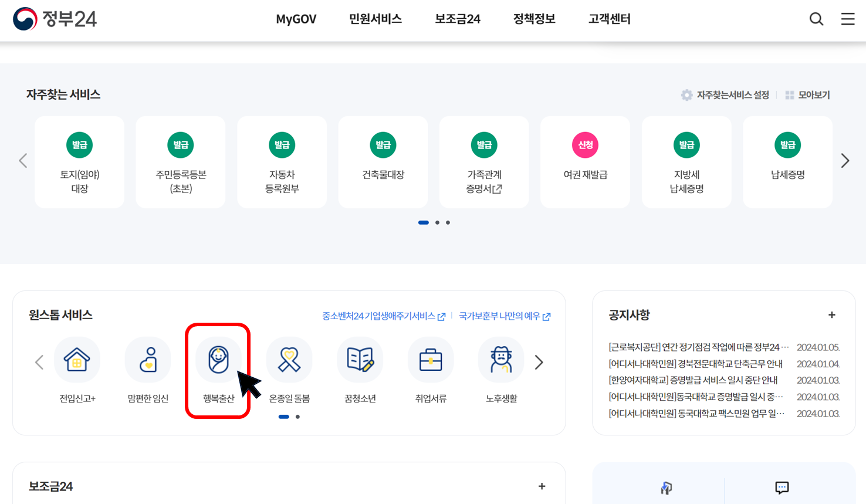Select 납세증명 발급 card

(x=787, y=162)
